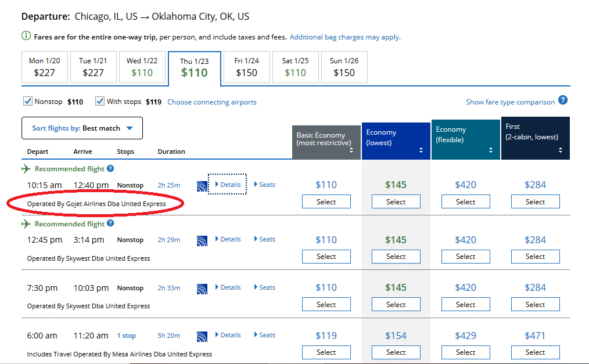Switch to the Wed 1/22 date tab
The image size is (589, 364).
point(142,67)
